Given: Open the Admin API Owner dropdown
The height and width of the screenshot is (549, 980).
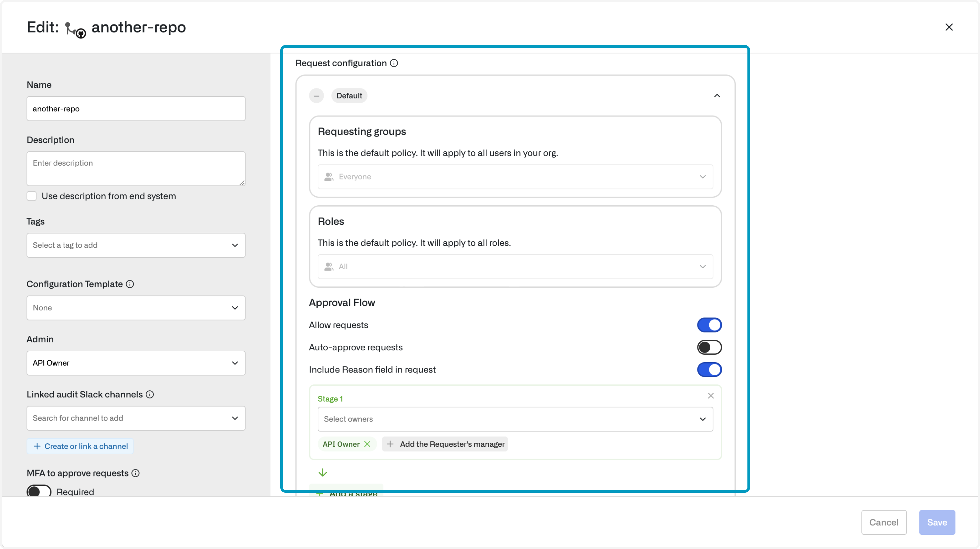Looking at the screenshot, I should [x=136, y=363].
